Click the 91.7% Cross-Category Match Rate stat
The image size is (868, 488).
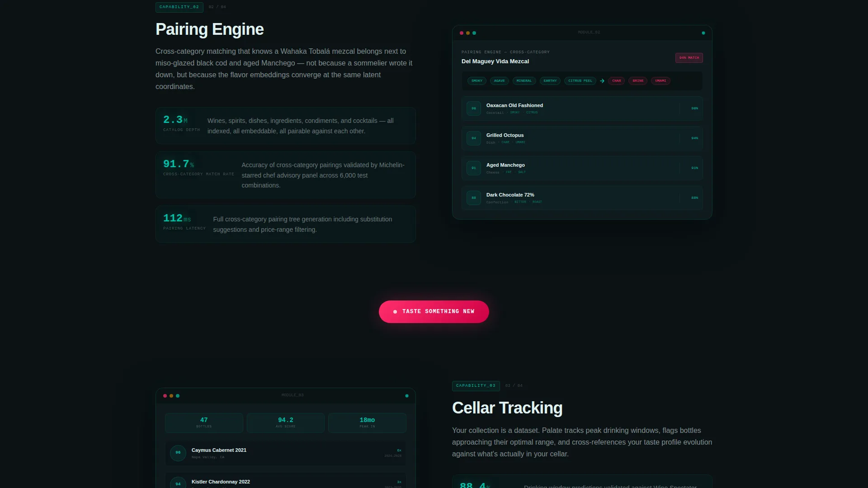(x=286, y=175)
